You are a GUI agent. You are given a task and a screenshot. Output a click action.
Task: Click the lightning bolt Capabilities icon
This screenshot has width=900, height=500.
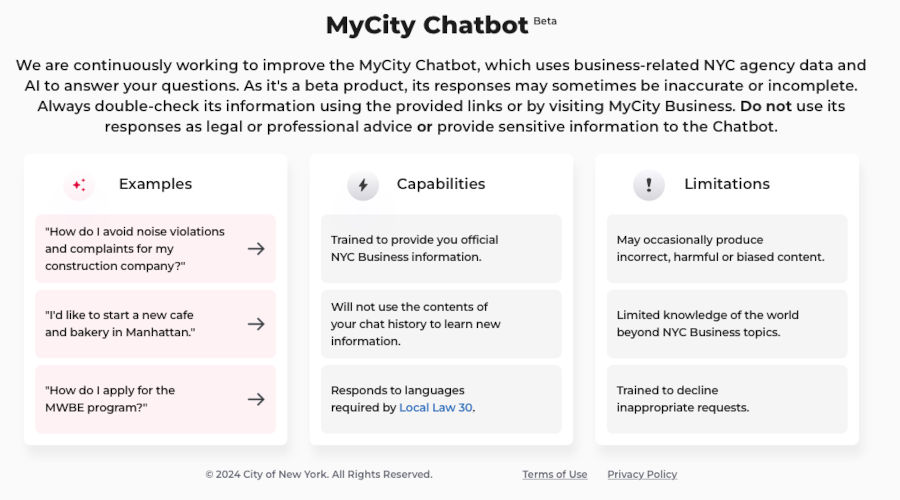tap(363, 185)
